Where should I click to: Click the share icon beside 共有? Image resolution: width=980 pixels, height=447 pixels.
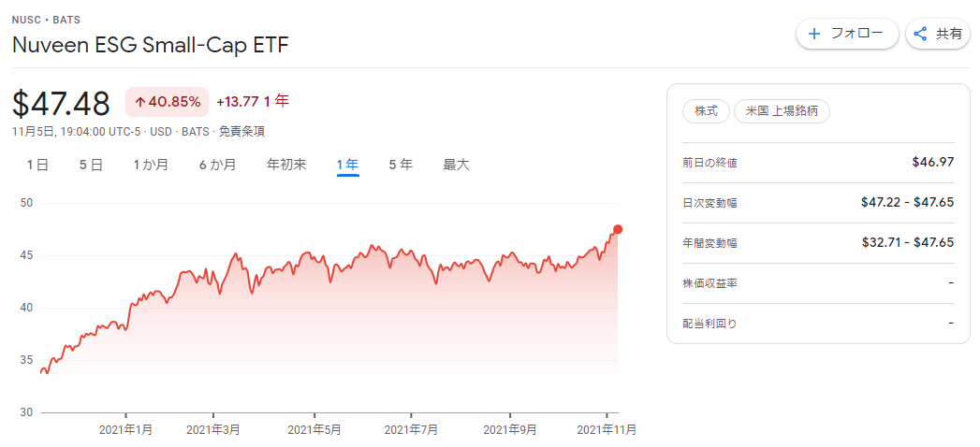pos(920,34)
